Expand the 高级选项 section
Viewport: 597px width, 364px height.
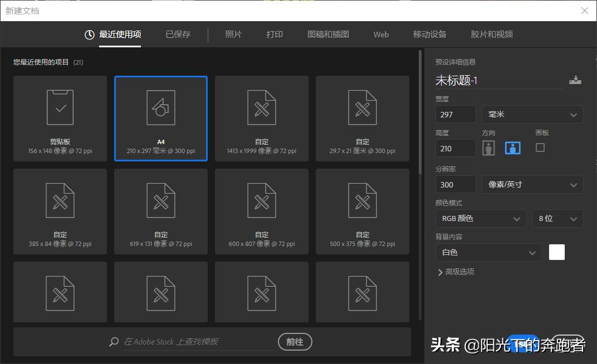(459, 272)
